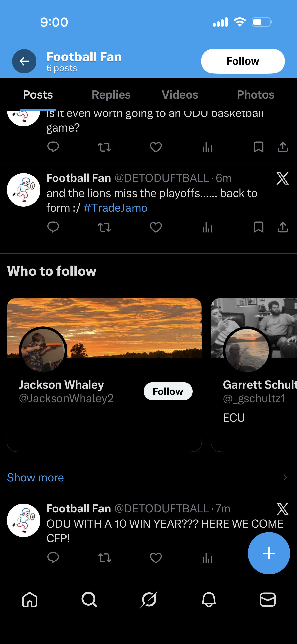
Task: Like the ODU basketball game post
Action: 156,147
